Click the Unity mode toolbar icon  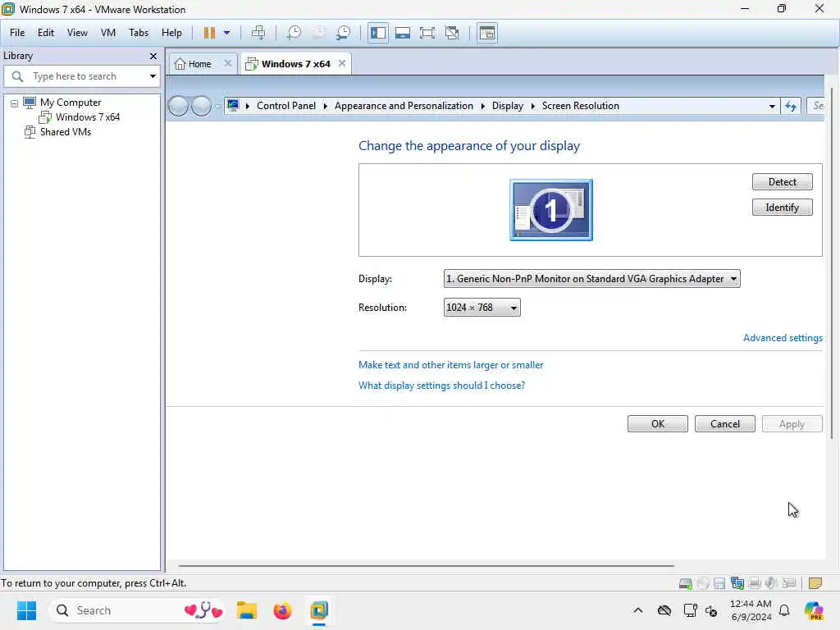452,33
